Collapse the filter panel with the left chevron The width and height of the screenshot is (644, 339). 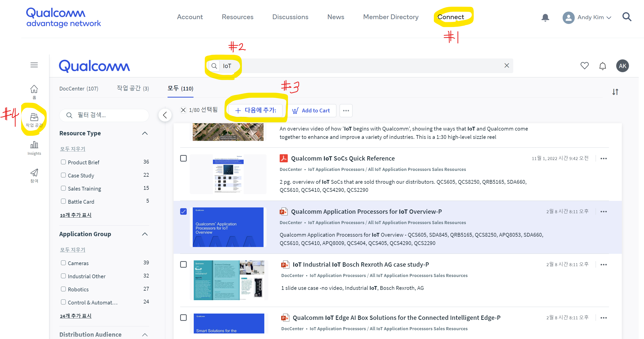click(x=165, y=115)
